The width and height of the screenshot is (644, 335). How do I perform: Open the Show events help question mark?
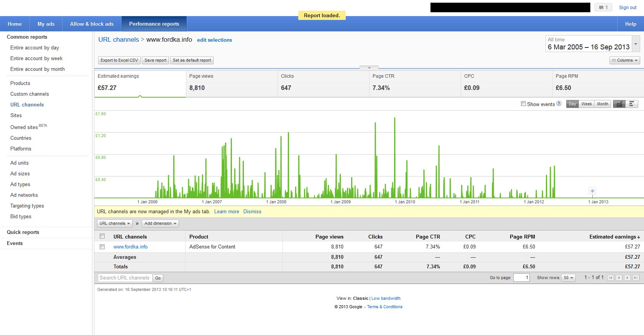(x=559, y=103)
